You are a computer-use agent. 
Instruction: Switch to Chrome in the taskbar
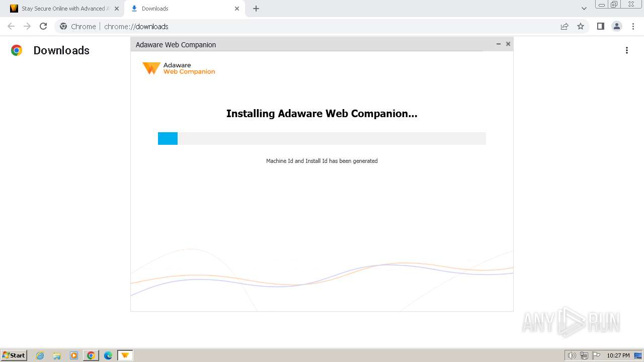pos(91,355)
